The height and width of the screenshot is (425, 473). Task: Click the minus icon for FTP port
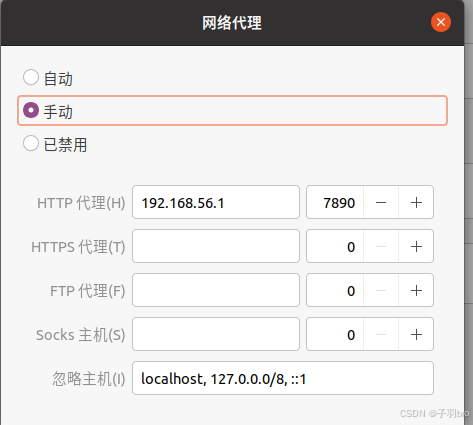[381, 290]
